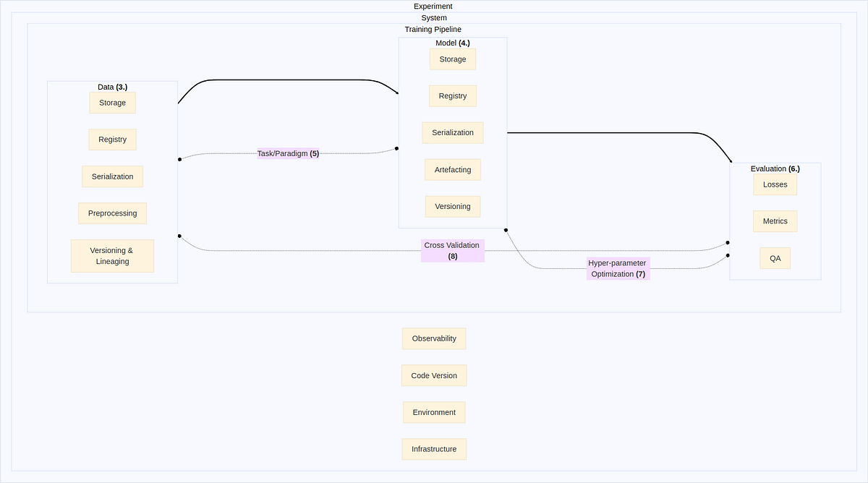Screen dimensions: 868x483
Task: Click the Hyper-parameter Optimization (7) label
Action: click(x=618, y=268)
